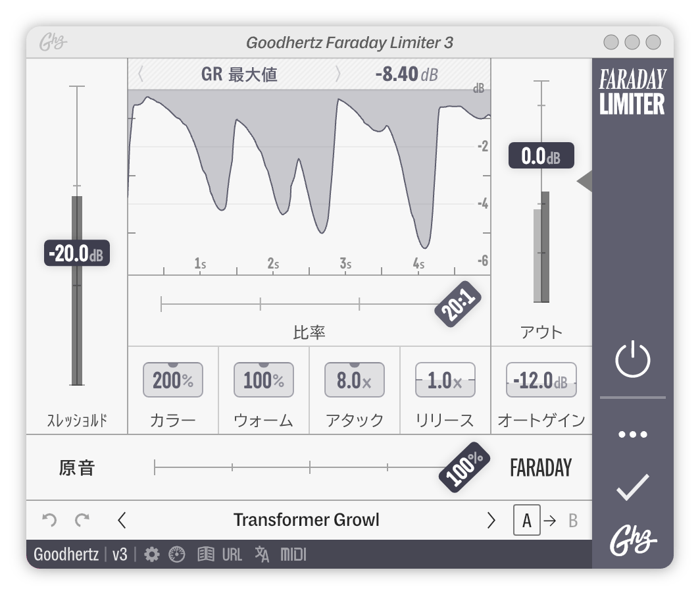Click the Goodhertz label in status bar

pos(66,554)
